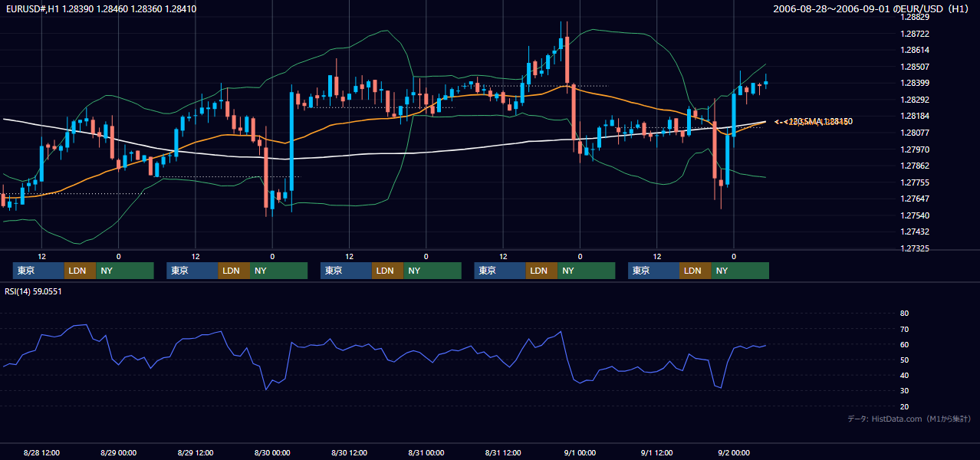Image resolution: width=980 pixels, height=460 pixels.
Task: Click the RSI scale level 60
Action: coord(904,344)
